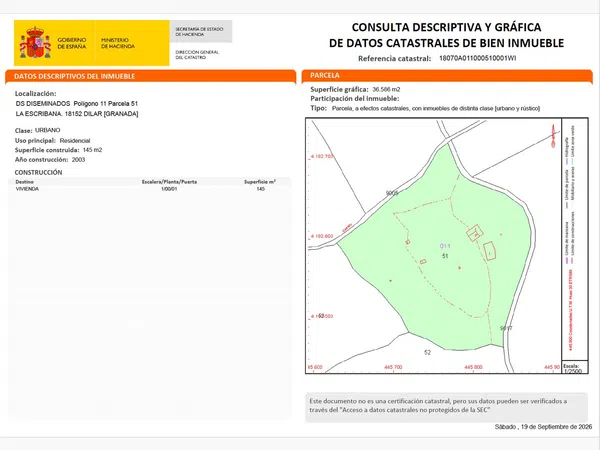Click the tilted building outline on the parcel
Screen dimensions: 600x450
tap(475, 233)
